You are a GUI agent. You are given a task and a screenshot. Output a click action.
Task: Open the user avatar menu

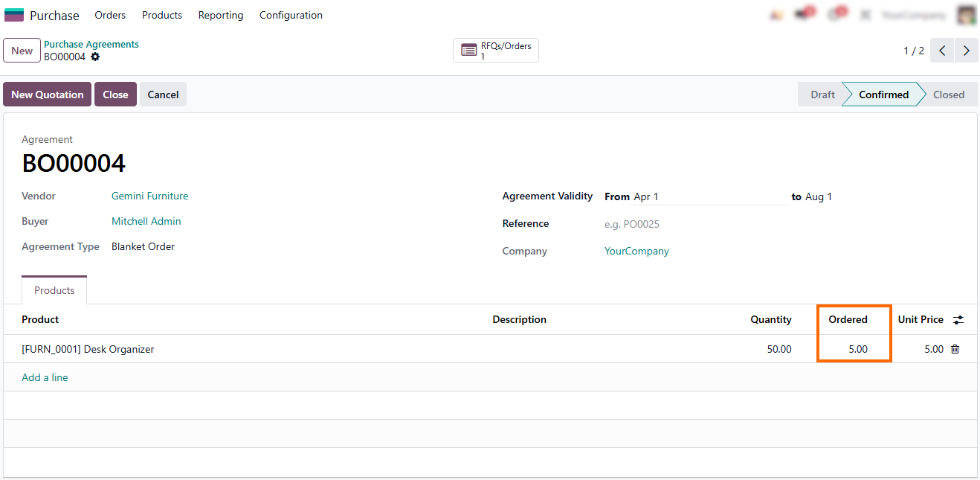966,15
